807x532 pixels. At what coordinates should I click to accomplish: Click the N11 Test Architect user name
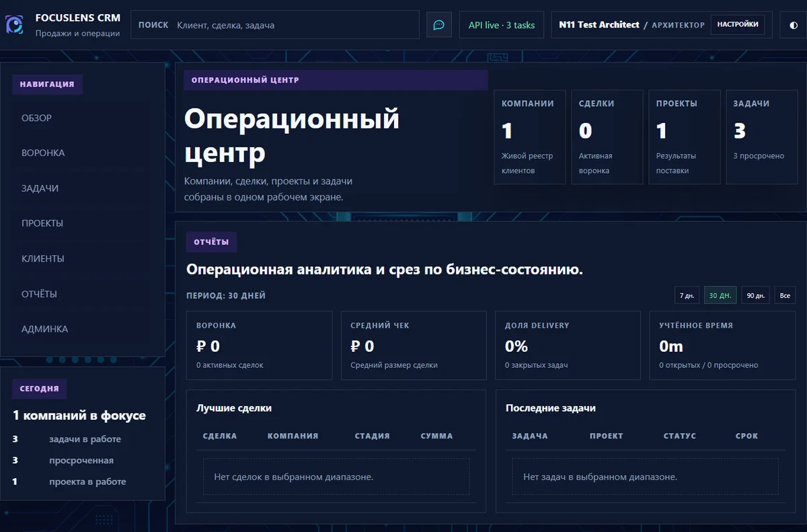[599, 24]
